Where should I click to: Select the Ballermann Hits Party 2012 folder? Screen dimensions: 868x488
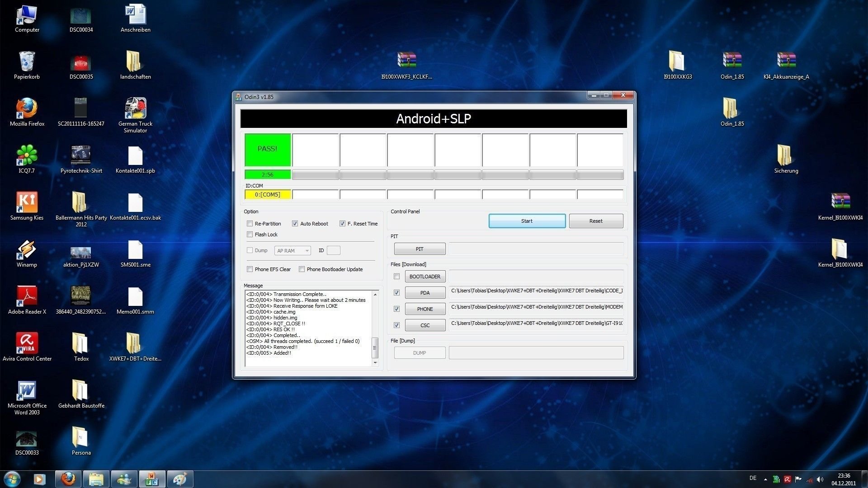81,210
